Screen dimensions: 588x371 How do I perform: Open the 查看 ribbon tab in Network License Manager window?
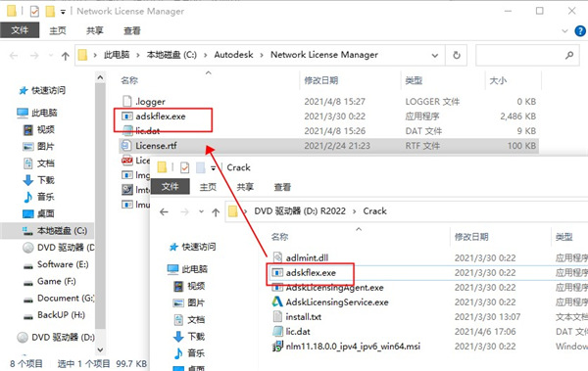point(132,30)
